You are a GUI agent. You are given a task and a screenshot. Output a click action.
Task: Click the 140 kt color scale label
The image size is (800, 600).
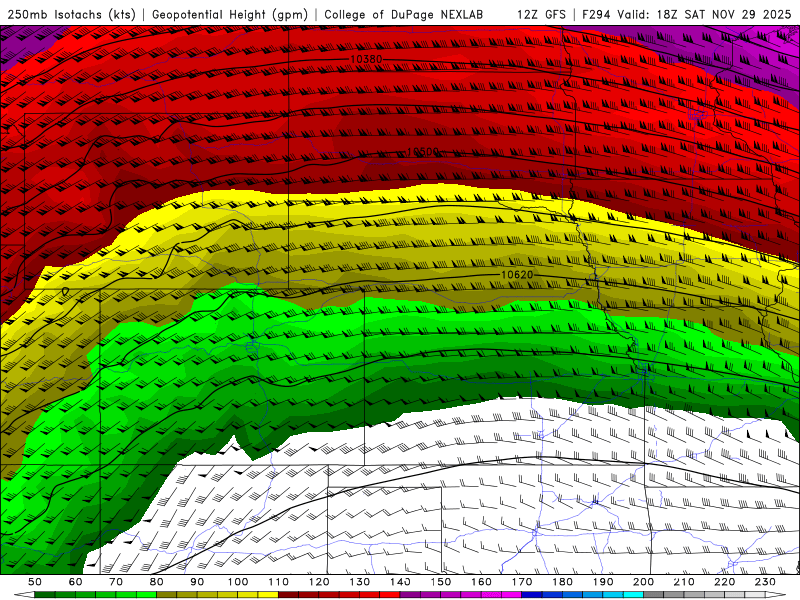point(400,582)
